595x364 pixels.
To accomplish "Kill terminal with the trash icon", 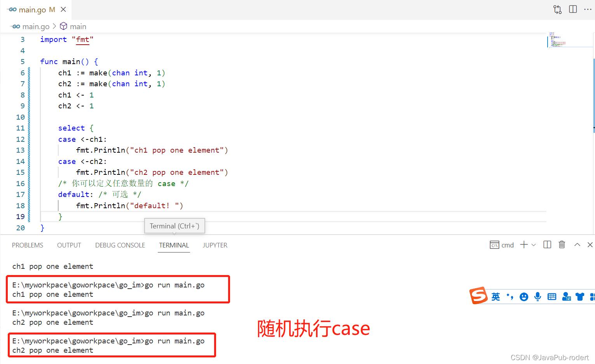I will [562, 244].
